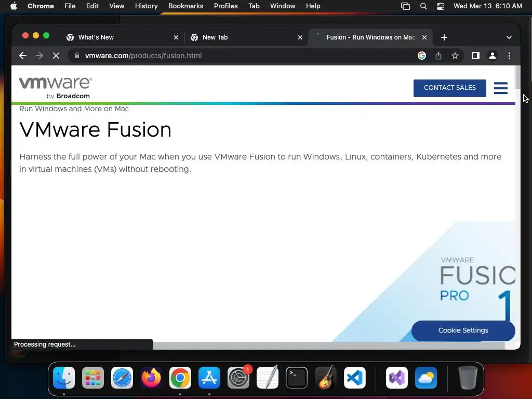Open the Edit menu
532x399 pixels.
coord(92,6)
